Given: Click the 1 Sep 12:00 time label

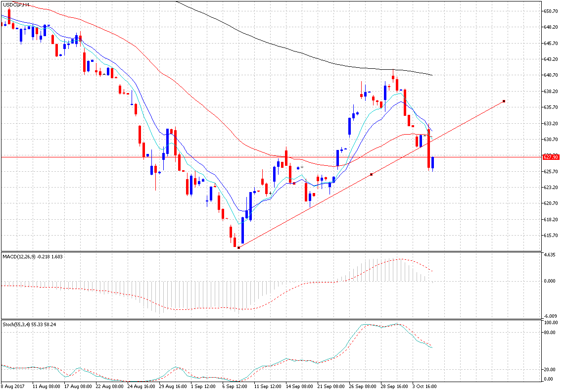Looking at the screenshot, I should (x=203, y=387).
